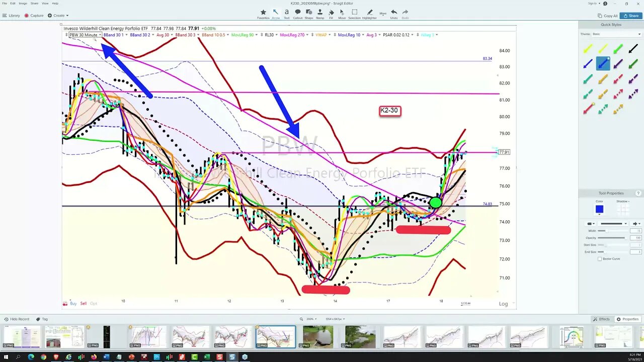Open the turtle photo thumbnail
The width and height of the screenshot is (644, 362).
tap(318, 337)
